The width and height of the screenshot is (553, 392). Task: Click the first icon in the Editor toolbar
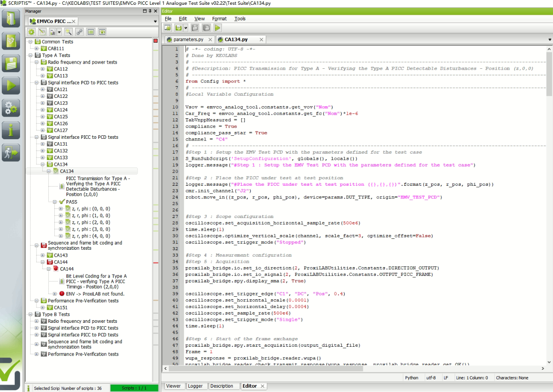[168, 28]
